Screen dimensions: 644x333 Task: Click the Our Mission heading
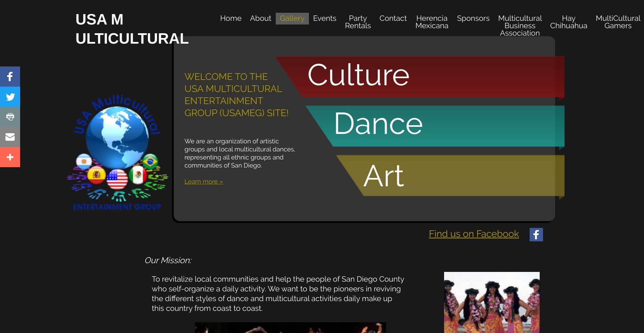pyautogui.click(x=168, y=260)
